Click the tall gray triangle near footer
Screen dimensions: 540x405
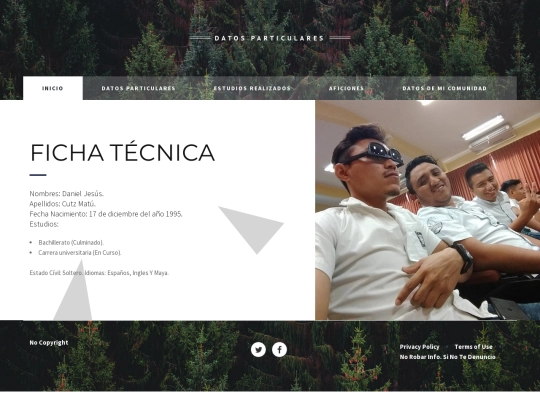pos(74,290)
